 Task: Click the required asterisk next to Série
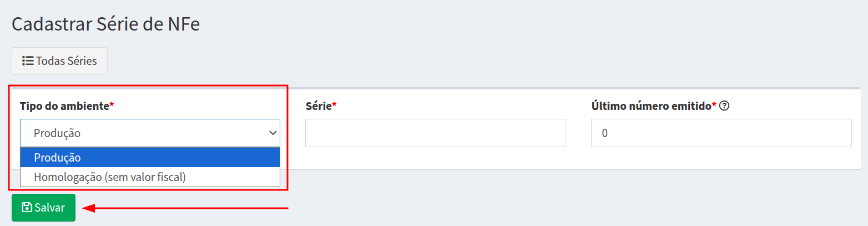(x=334, y=106)
